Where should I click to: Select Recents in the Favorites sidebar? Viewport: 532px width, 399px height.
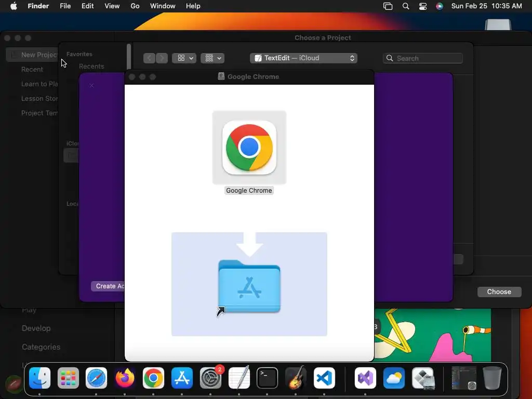point(91,66)
